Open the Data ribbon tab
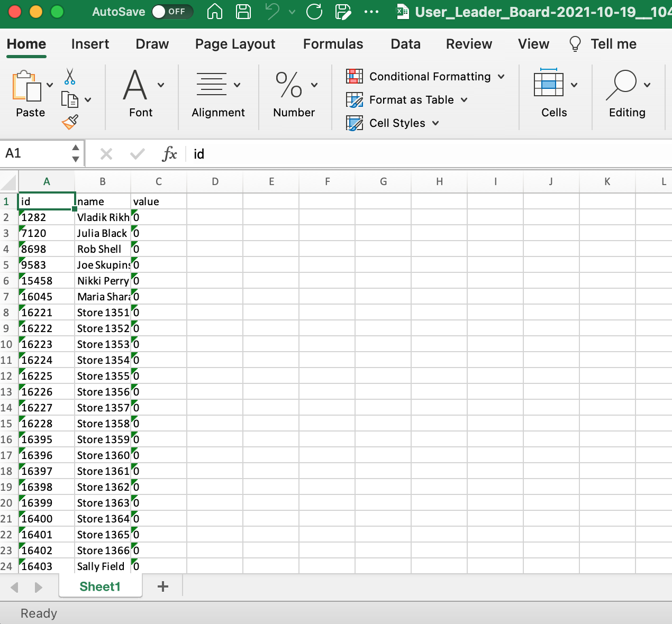The width and height of the screenshot is (672, 624). click(405, 44)
